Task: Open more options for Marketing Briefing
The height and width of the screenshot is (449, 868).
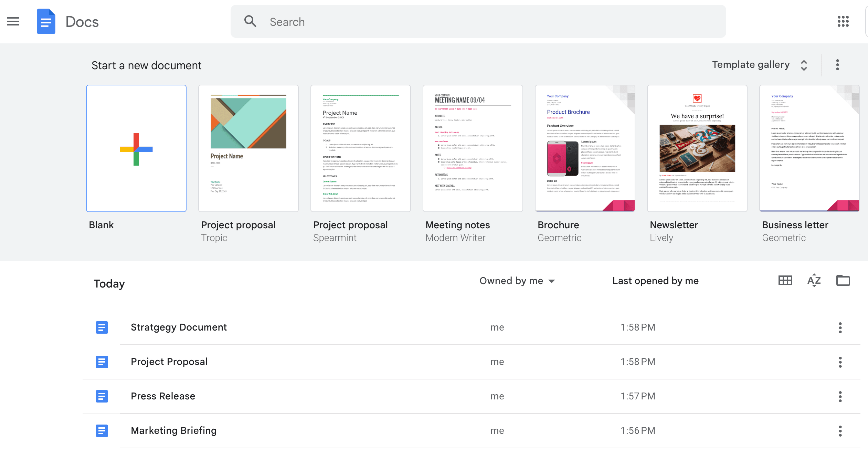Action: coord(840,431)
